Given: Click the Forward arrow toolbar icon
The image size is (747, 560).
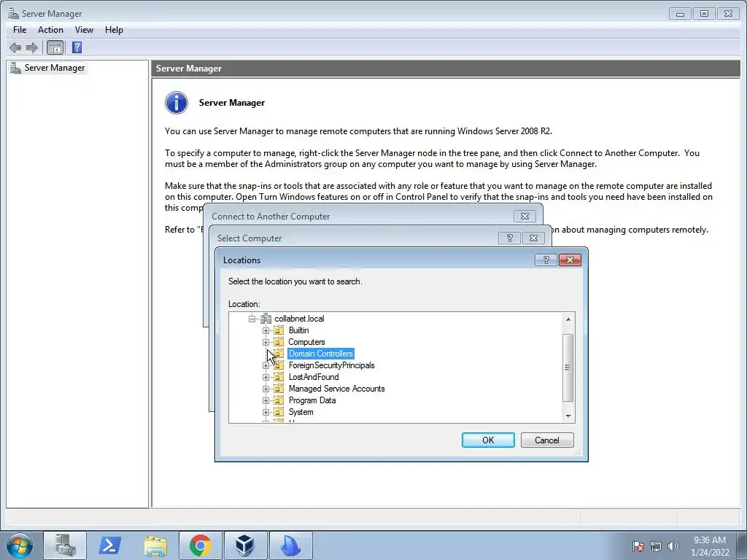Looking at the screenshot, I should (32, 47).
